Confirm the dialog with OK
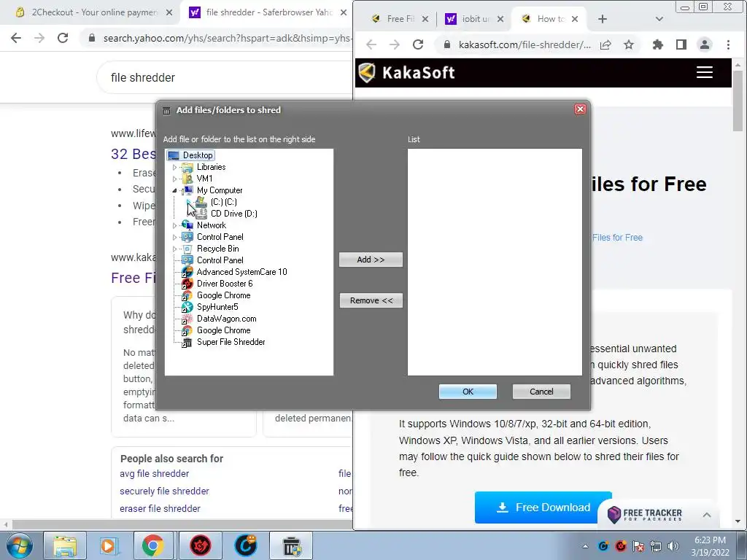This screenshot has height=560, width=747. click(468, 392)
